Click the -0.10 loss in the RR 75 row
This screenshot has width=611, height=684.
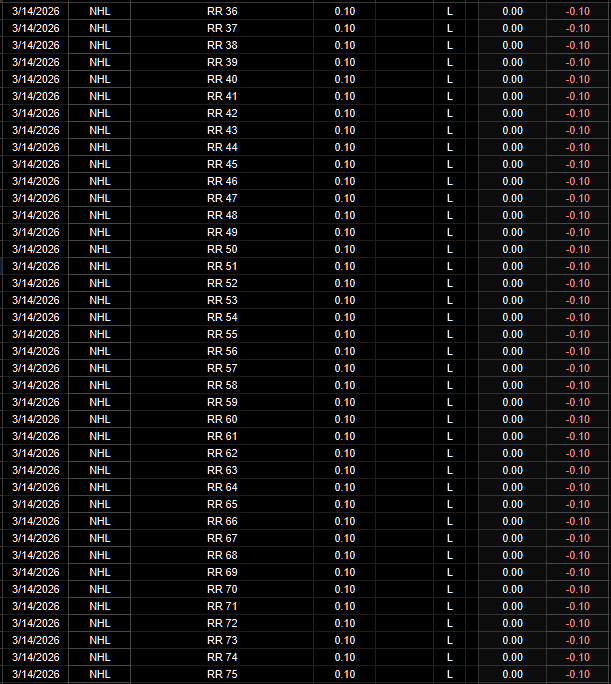(577, 675)
